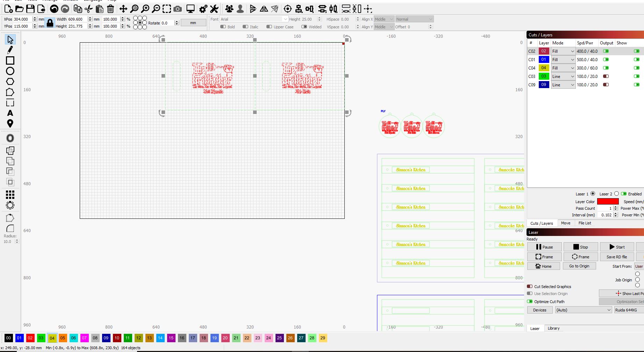Open the Align X Middle dropdown
This screenshot has width=644, height=352.
tap(384, 19)
